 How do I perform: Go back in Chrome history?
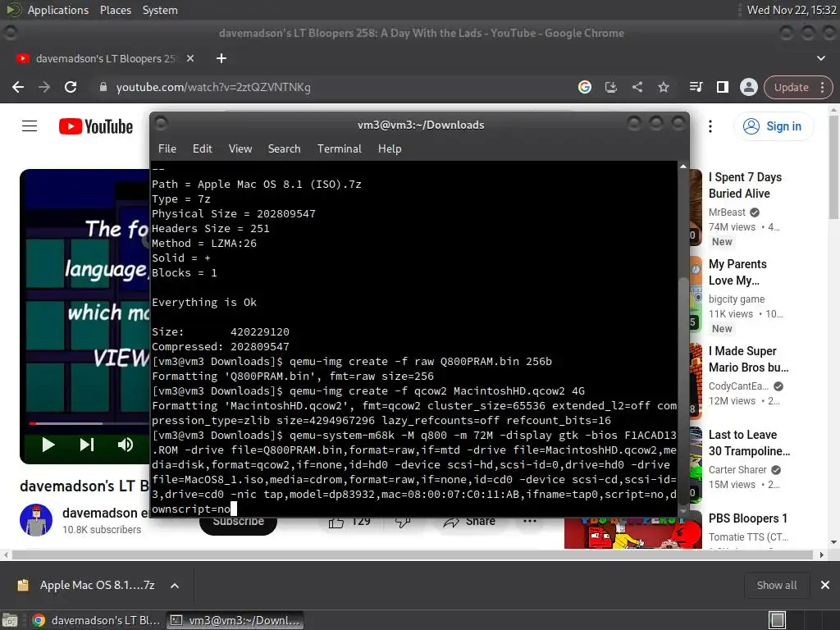18,87
